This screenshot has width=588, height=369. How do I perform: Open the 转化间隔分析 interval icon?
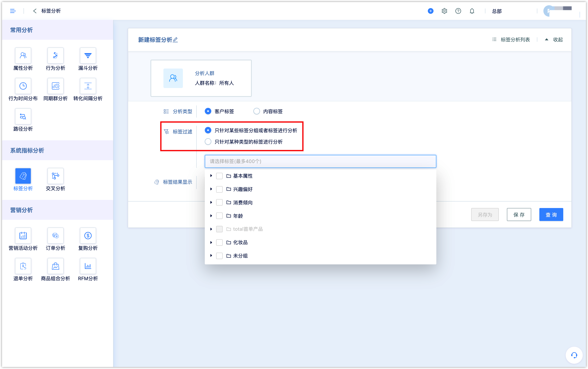coord(88,86)
